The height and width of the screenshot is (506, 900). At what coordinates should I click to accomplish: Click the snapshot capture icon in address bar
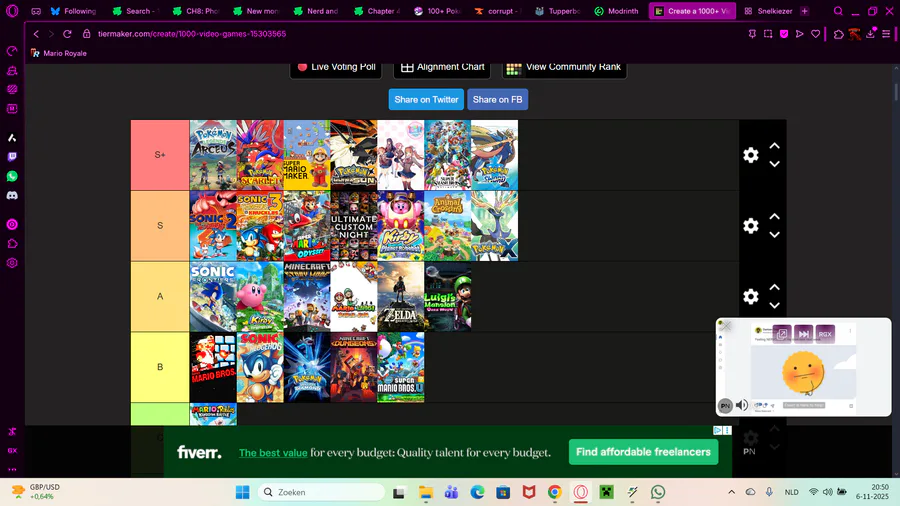click(x=768, y=34)
